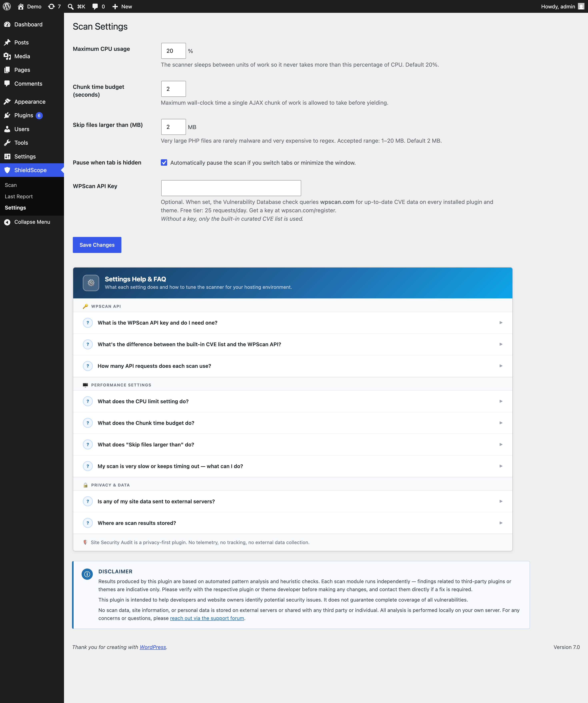
Task: Open the Demo site home icon
Action: click(21, 6)
